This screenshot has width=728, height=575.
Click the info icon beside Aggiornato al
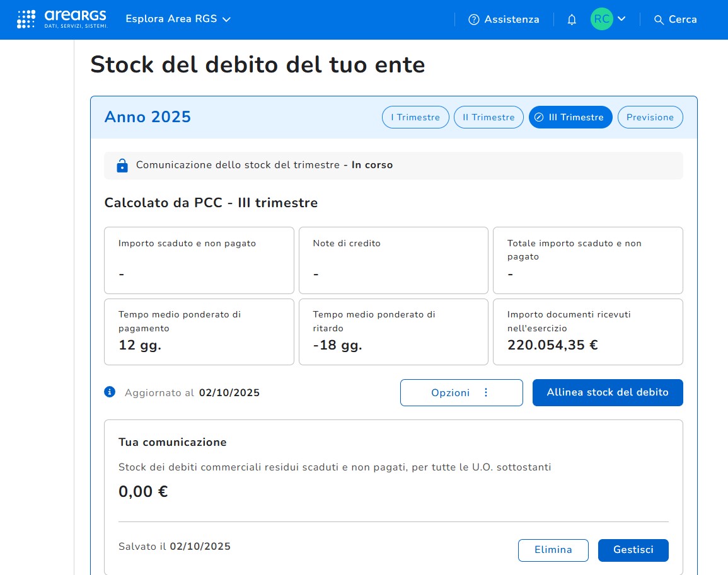[x=110, y=392]
